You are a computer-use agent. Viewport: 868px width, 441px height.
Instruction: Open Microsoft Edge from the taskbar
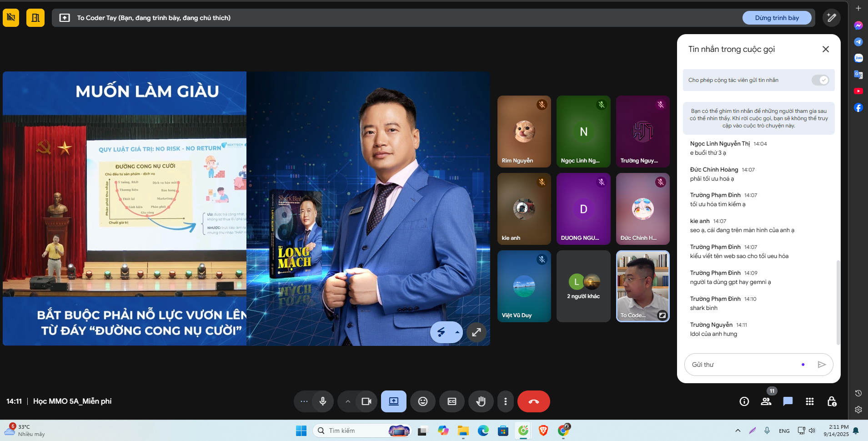[483, 431]
